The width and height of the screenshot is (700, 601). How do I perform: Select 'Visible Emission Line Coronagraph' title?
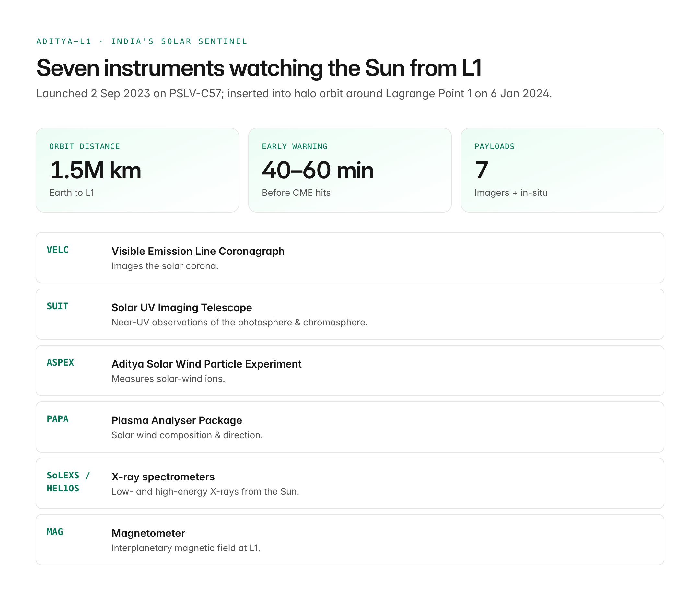tap(198, 251)
